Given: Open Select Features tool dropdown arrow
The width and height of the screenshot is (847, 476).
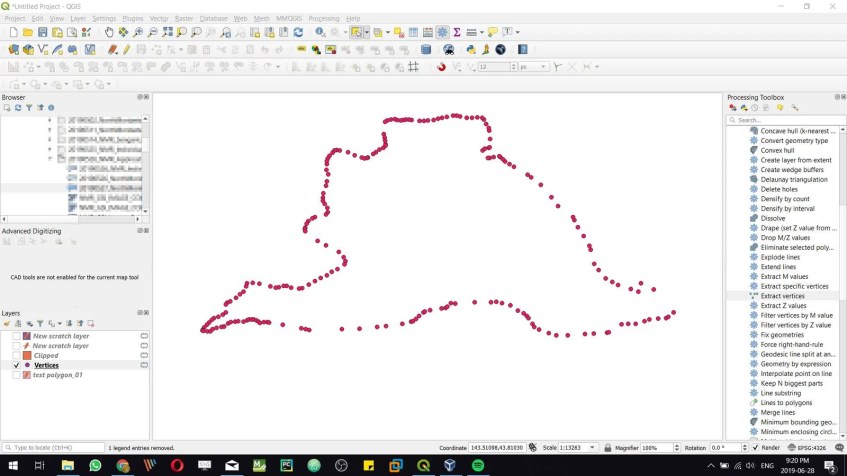Looking at the screenshot, I should click(367, 32).
